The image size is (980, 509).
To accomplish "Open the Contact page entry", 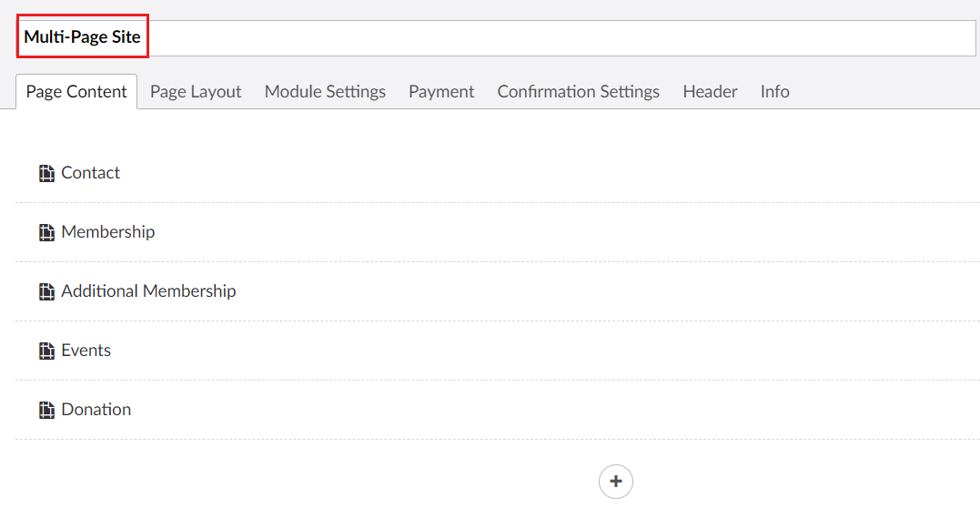I will tap(91, 173).
